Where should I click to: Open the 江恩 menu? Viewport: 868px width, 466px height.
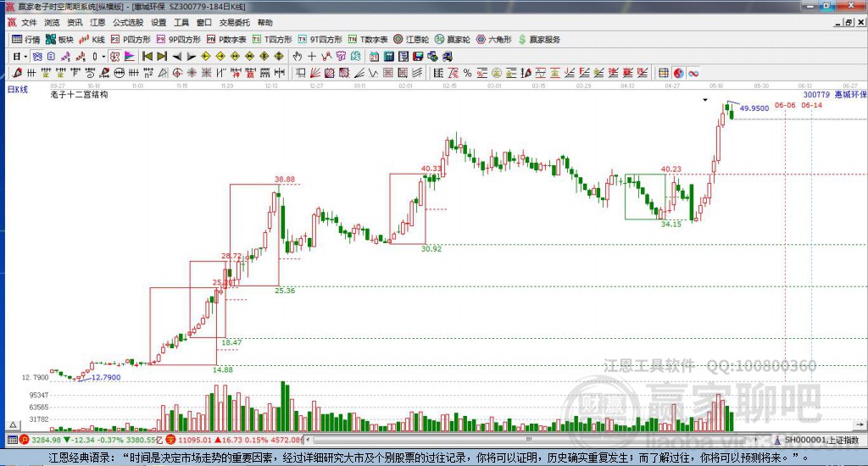click(97, 23)
